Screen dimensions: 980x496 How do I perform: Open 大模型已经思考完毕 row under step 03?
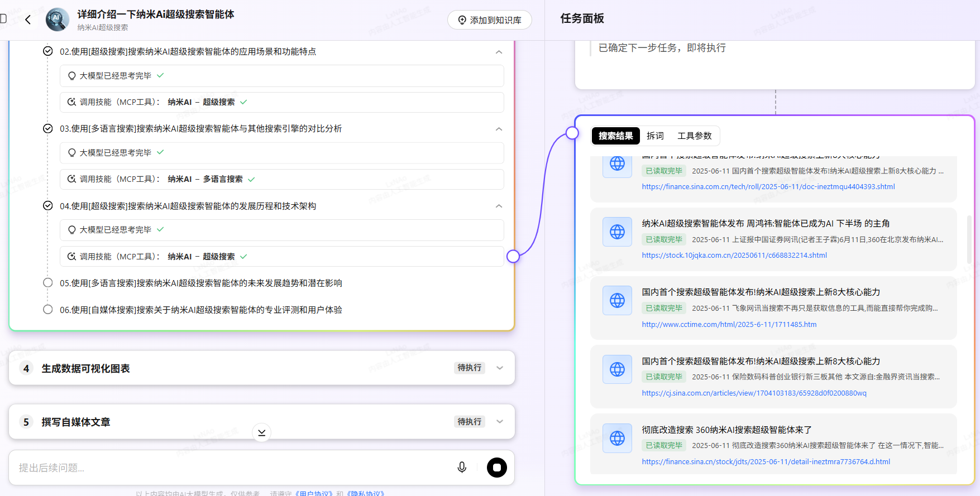point(282,153)
